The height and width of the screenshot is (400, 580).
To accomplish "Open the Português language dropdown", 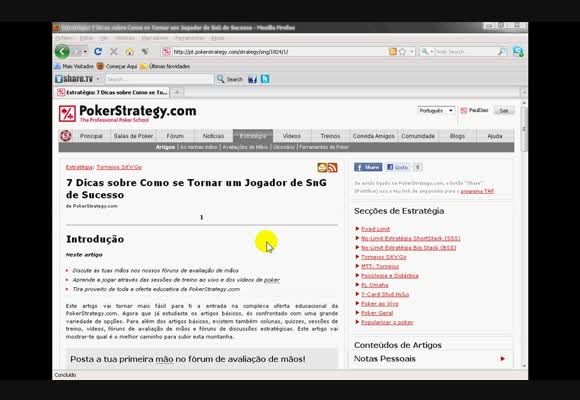I will [x=436, y=110].
